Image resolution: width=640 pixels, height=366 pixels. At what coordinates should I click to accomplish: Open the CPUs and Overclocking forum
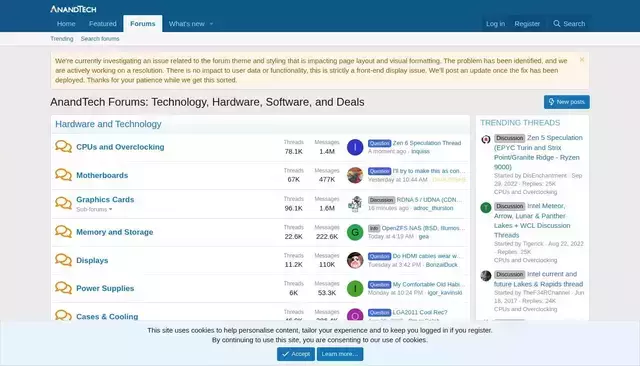click(120, 147)
